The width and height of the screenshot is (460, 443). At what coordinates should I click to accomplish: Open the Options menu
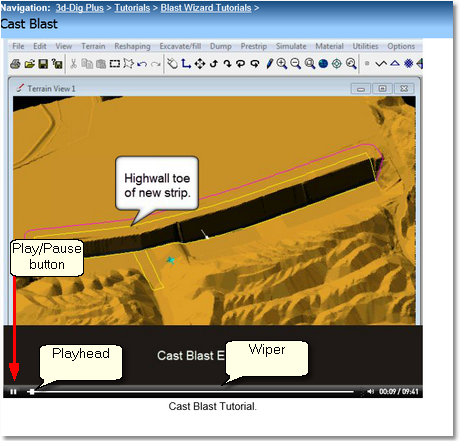coord(401,46)
